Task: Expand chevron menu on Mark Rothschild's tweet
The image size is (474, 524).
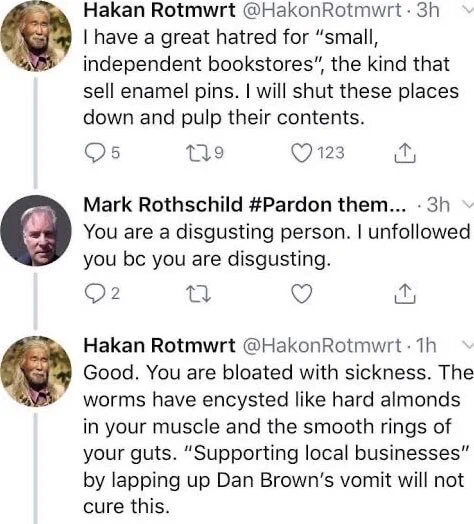Action: click(468, 204)
